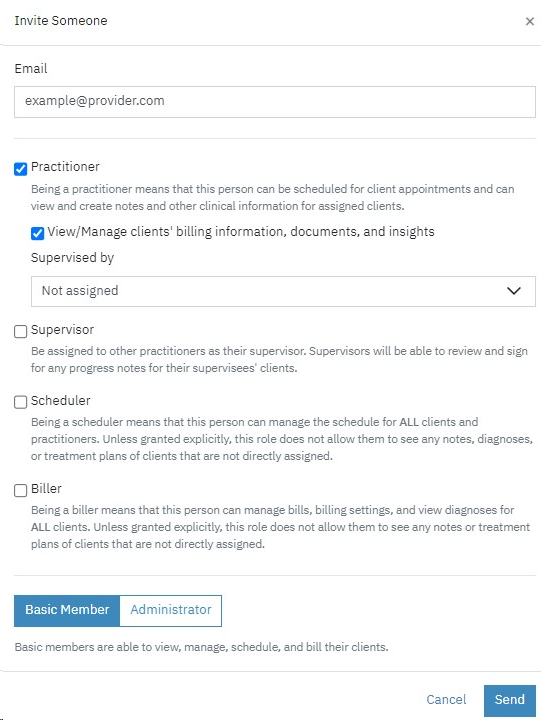The width and height of the screenshot is (541, 720).
Task: Click the View/Manage clients' billing information label
Action: 241,231
